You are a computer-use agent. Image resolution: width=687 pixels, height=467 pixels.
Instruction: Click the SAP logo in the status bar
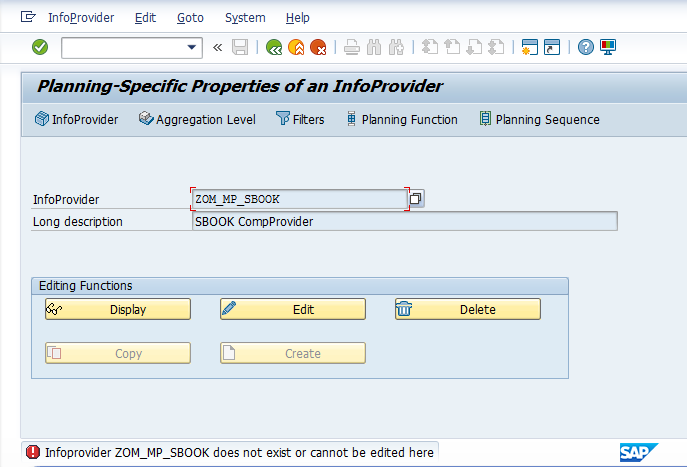point(638,452)
